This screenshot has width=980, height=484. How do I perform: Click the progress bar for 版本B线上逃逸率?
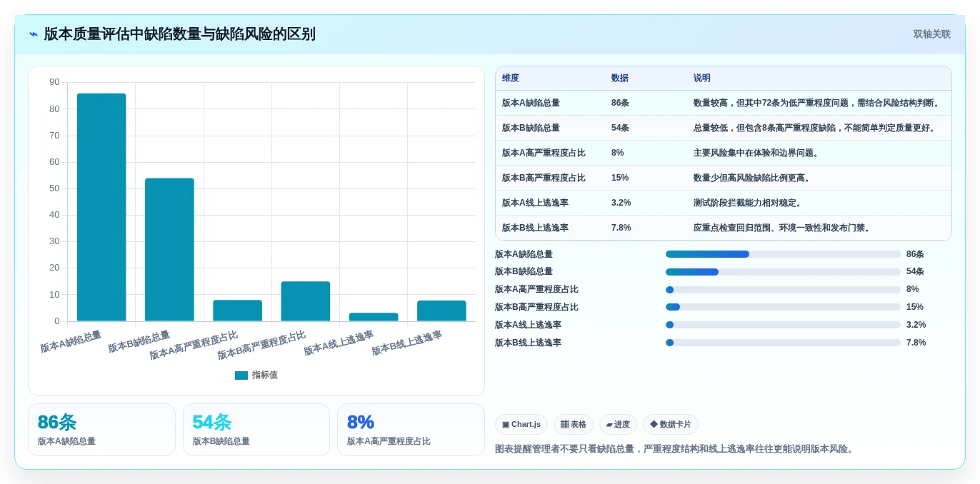(783, 343)
